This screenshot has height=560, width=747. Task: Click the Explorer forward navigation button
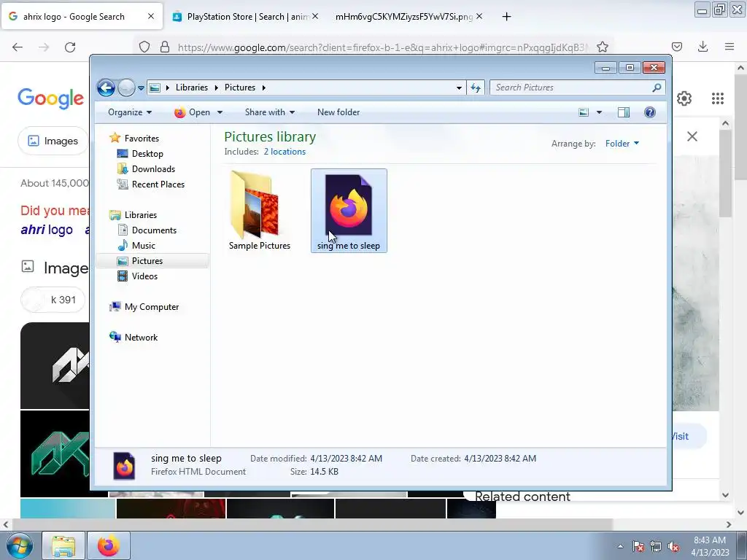[126, 87]
